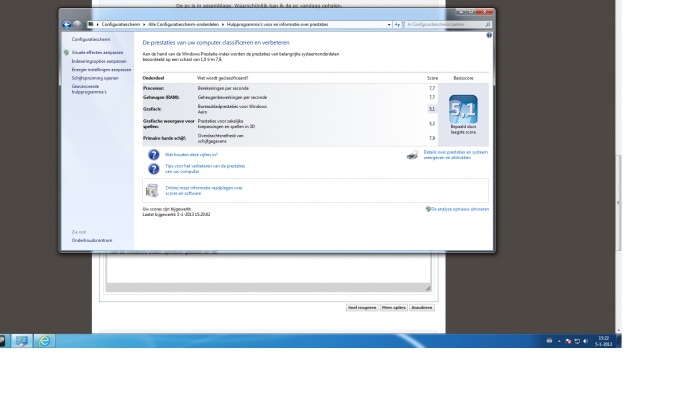Select the 'Hulpprogramma's voor en informatie over prestaties' breadcrumb
This screenshot has height=394, width=700.
[x=277, y=25]
